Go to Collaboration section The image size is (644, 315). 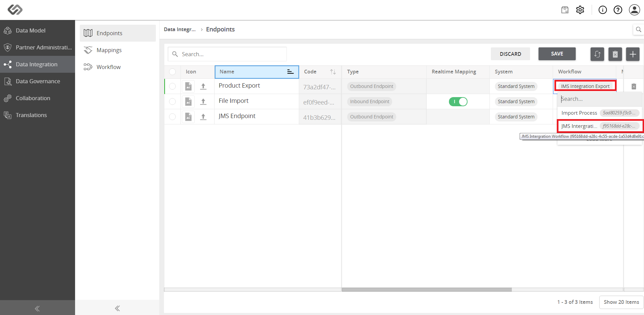[x=38, y=98]
